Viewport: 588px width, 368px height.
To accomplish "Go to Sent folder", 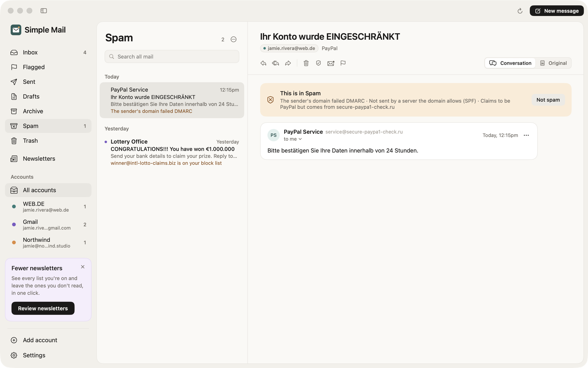I will click(x=48, y=82).
